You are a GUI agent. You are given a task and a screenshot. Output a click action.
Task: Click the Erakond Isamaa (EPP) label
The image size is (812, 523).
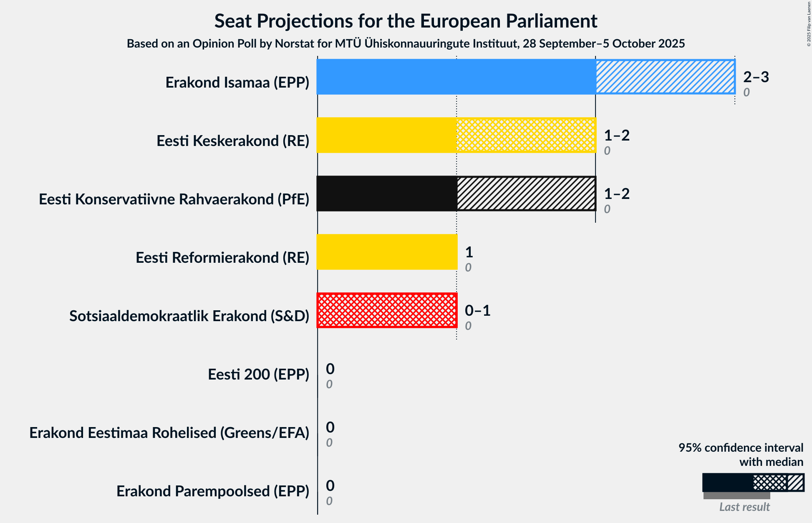point(237,83)
